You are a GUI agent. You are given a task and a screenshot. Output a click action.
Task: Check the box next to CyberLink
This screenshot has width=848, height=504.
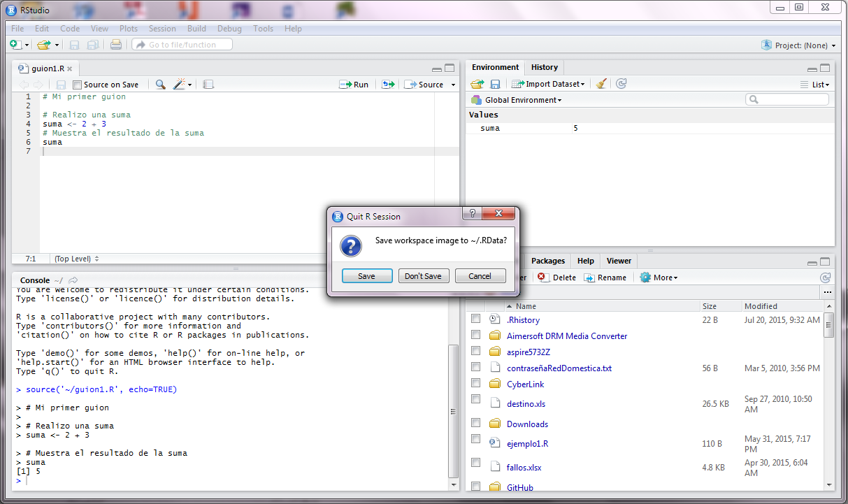tap(475, 383)
